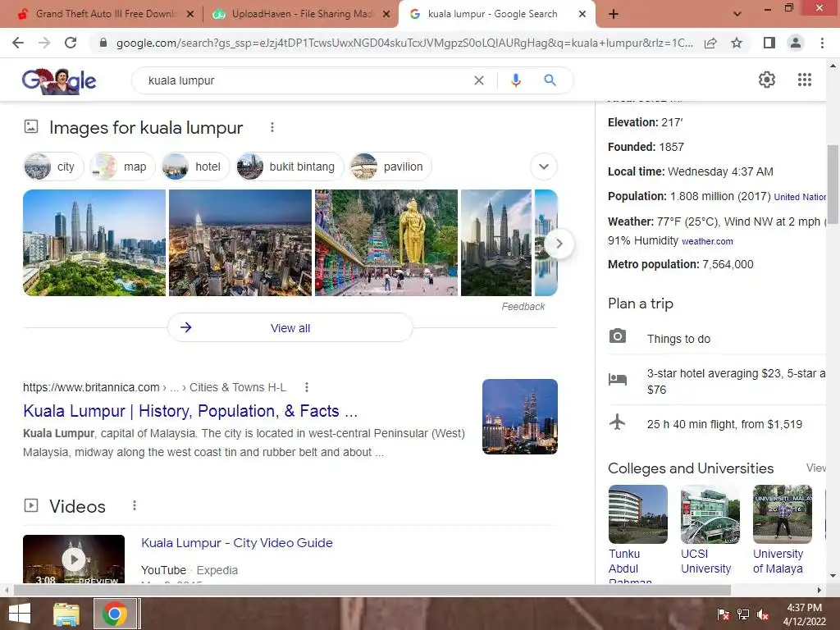Open Tunku Abdul Rahman university card
This screenshot has height=630, width=840.
click(637, 534)
